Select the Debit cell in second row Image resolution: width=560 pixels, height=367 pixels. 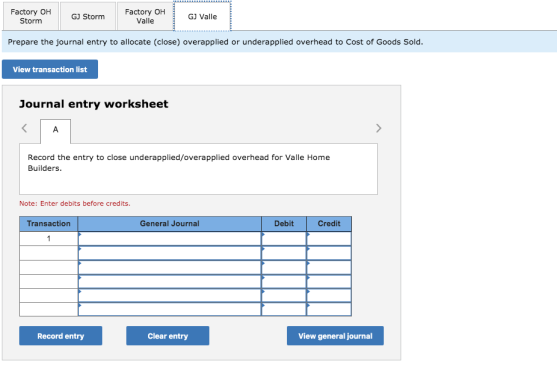pos(284,253)
